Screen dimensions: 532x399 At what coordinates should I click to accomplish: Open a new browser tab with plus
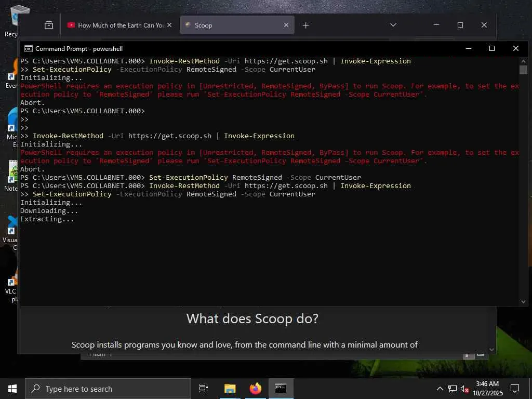[x=305, y=25]
